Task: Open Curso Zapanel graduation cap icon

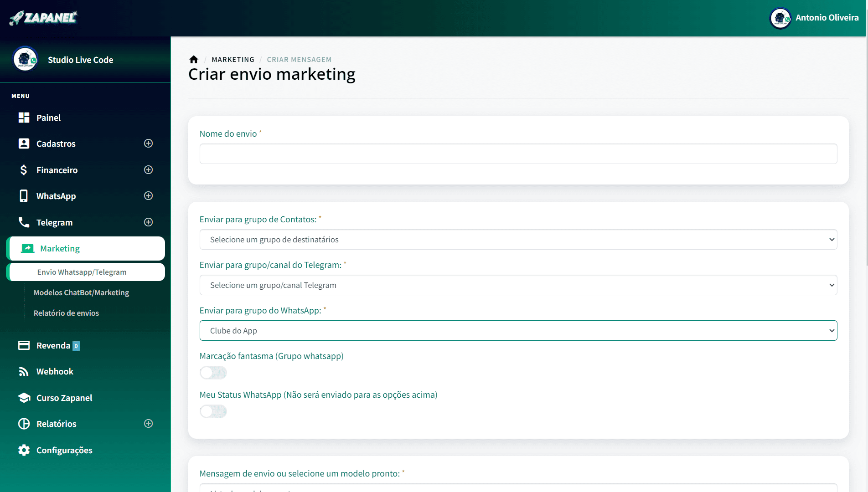Action: click(x=24, y=398)
